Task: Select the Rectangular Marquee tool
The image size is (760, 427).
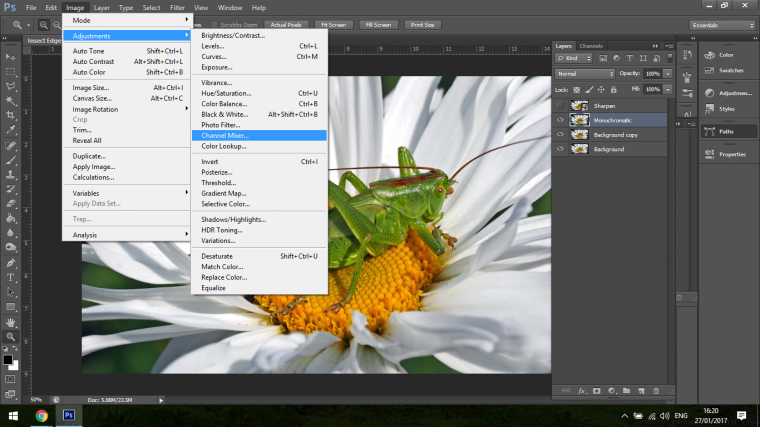Action: click(10, 72)
